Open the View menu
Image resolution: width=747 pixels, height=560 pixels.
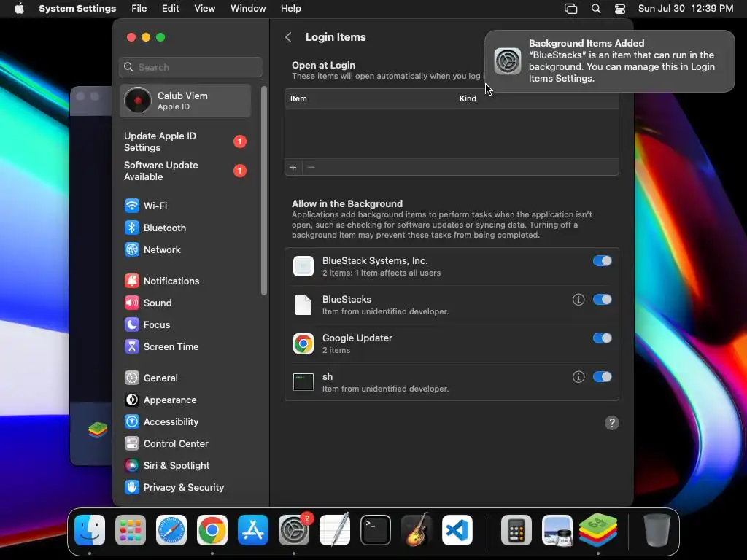tap(205, 9)
